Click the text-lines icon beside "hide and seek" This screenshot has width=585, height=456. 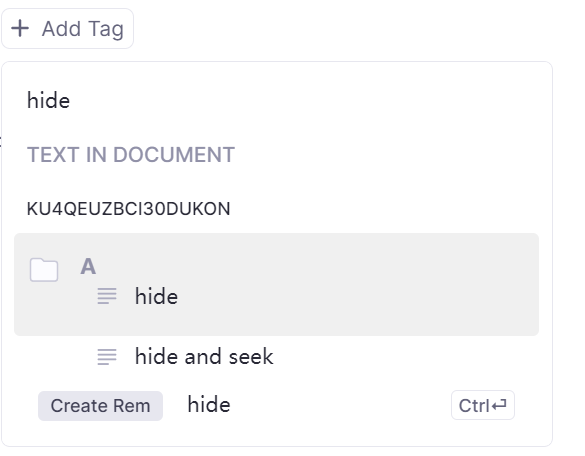pos(107,356)
